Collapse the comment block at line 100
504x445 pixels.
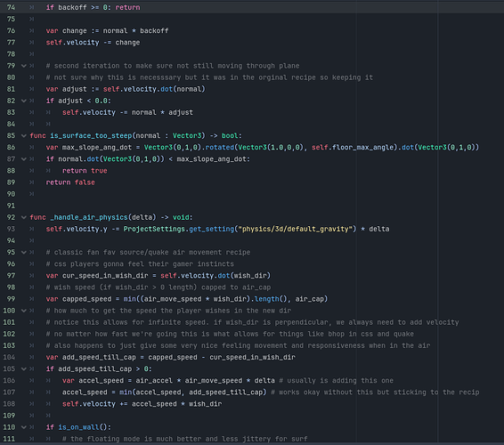tap(24, 311)
